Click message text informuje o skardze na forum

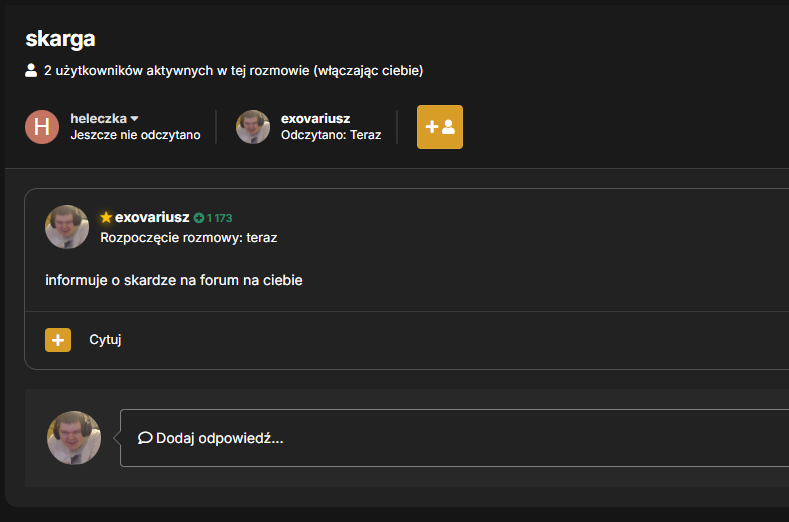click(x=174, y=280)
